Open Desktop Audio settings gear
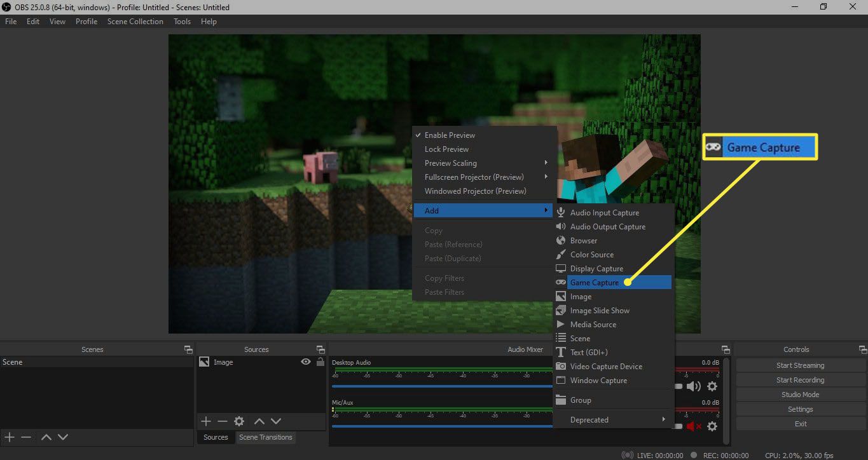The image size is (868, 460). pos(712,386)
